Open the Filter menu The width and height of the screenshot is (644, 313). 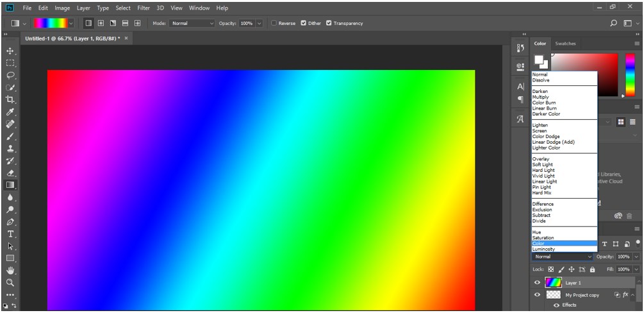click(x=144, y=8)
